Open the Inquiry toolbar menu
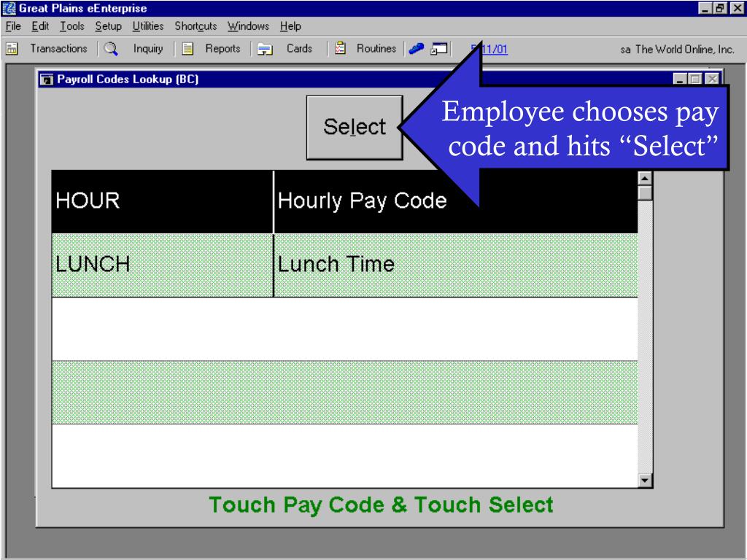Viewport: 747px width, 560px height. pyautogui.click(x=147, y=49)
